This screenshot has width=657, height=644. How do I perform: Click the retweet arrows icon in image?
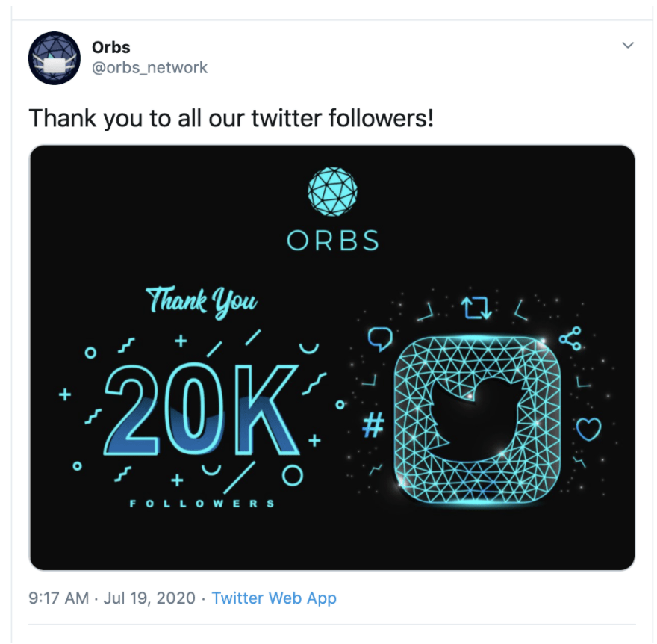tap(476, 308)
